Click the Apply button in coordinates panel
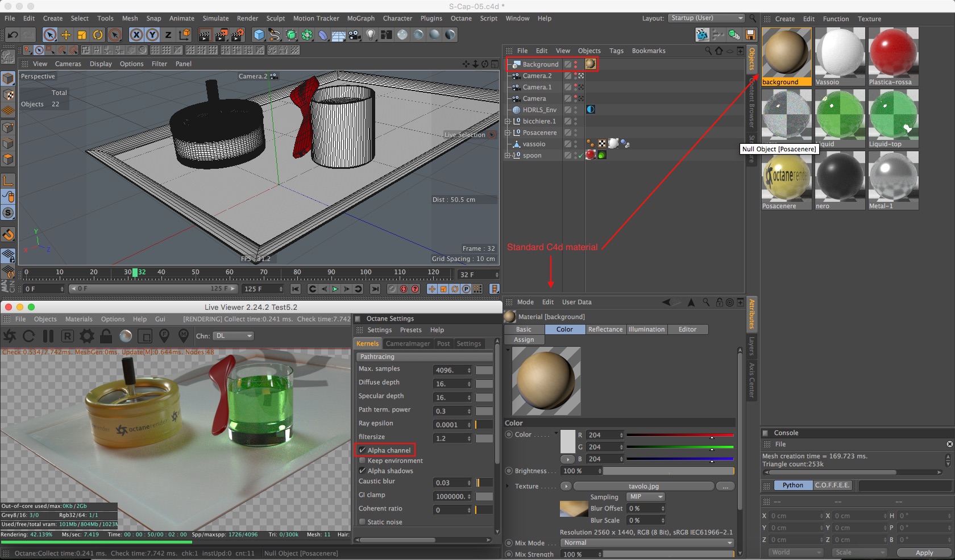Viewport: 955px width, 560px height. pyautogui.click(x=924, y=553)
